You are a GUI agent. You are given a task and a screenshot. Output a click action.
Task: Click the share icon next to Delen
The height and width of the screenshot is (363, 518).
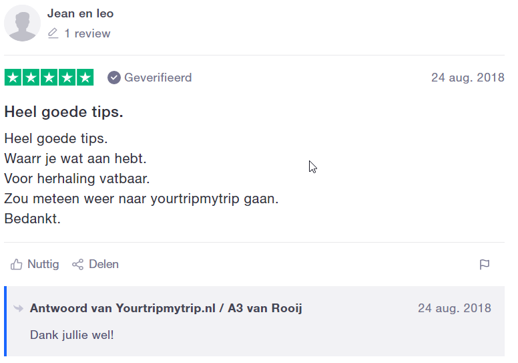tap(78, 264)
